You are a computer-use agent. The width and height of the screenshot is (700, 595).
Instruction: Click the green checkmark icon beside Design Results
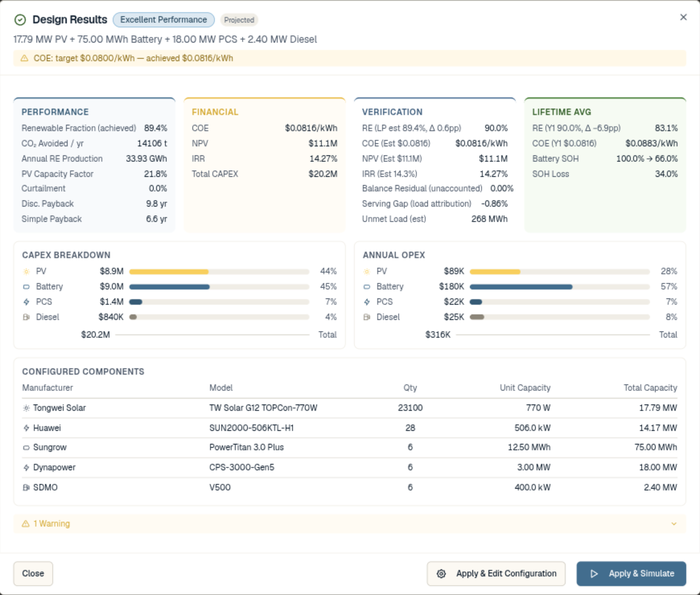coord(20,20)
